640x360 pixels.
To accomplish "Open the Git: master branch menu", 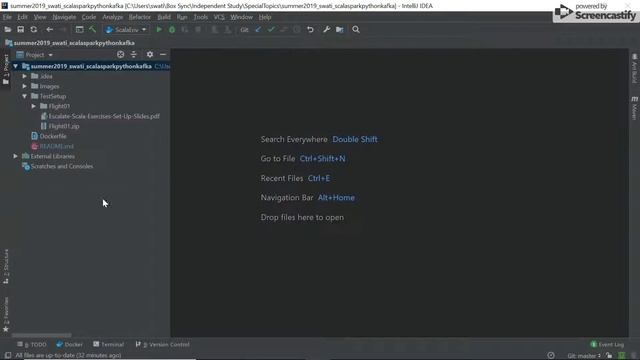I will [x=584, y=356].
